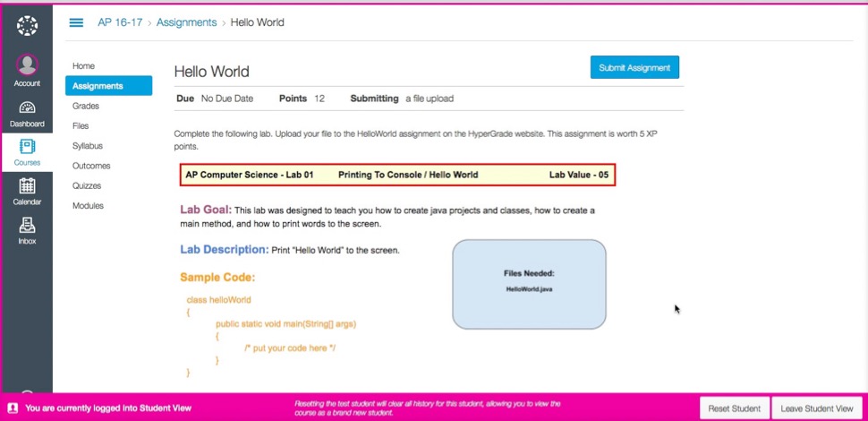Click the Assignments breadcrumb link

186,22
